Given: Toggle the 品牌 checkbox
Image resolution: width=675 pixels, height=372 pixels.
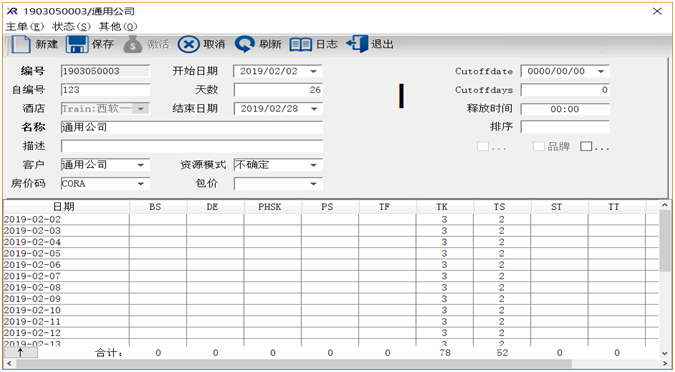Looking at the screenshot, I should point(539,146).
